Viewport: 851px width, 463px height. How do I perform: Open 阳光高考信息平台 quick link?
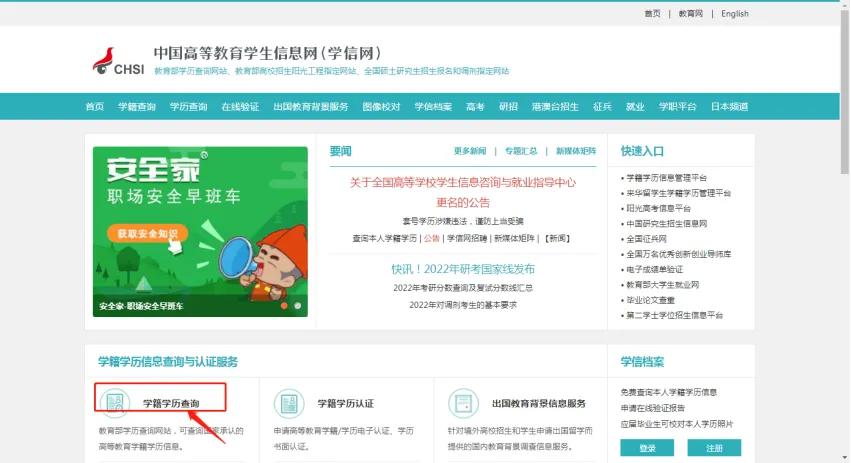[658, 208]
